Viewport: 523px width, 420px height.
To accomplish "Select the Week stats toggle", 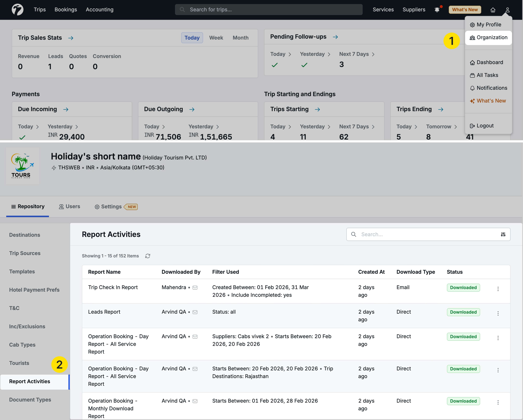I will pos(216,38).
